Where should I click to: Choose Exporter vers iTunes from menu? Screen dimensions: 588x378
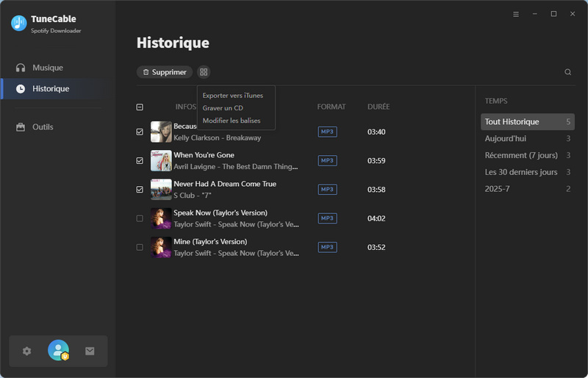point(232,96)
